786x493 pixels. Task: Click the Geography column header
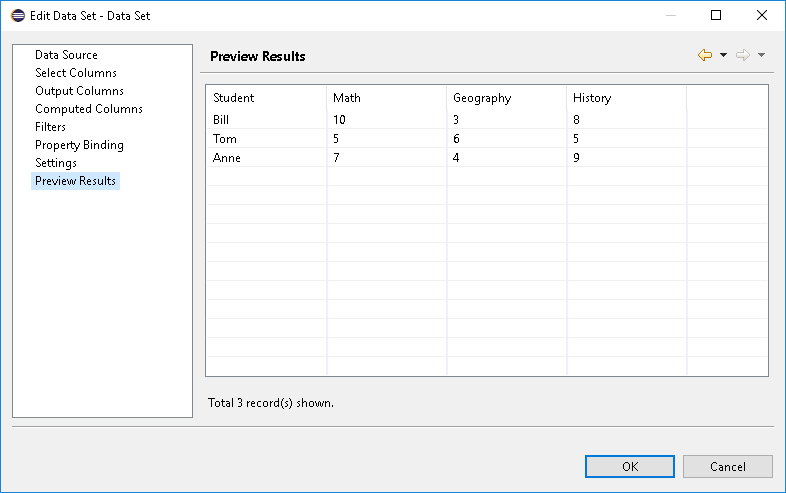point(506,98)
